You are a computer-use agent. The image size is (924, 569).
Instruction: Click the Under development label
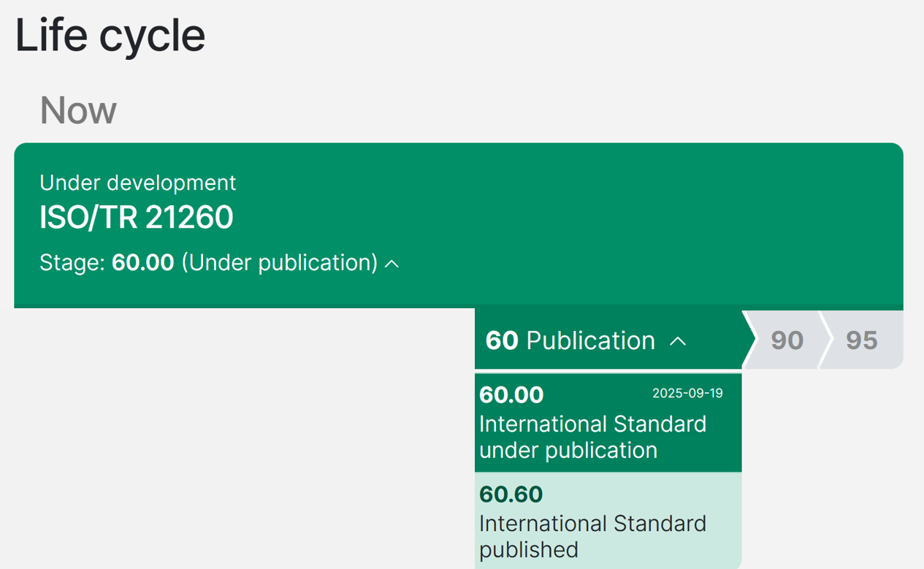click(x=138, y=183)
